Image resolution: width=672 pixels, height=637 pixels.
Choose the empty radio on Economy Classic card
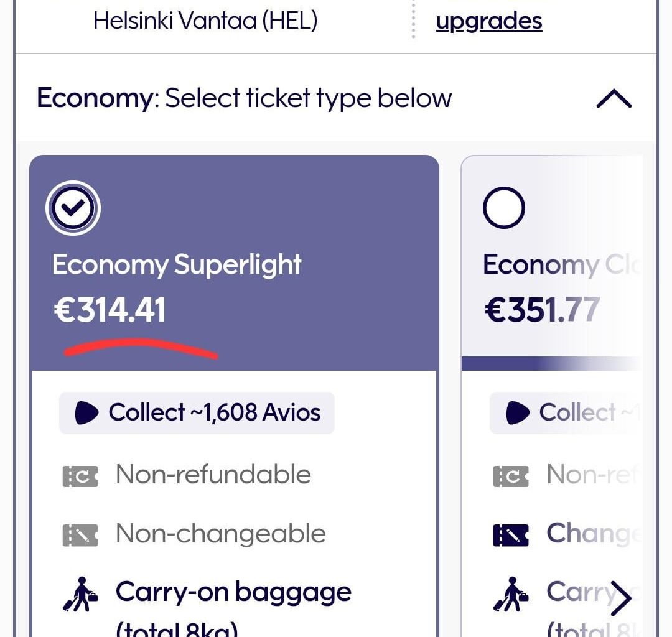tap(503, 207)
